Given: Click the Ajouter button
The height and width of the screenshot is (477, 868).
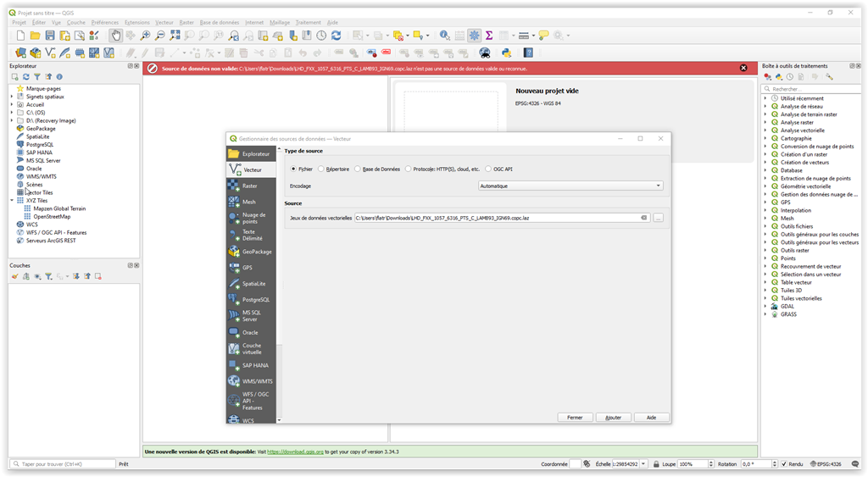Looking at the screenshot, I should coord(614,417).
